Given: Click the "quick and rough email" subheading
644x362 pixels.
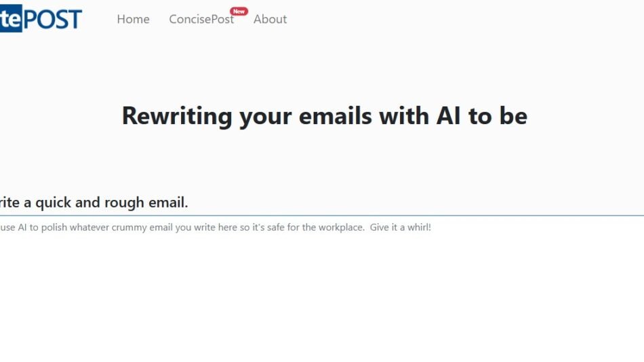Looking at the screenshot, I should coord(94,202).
